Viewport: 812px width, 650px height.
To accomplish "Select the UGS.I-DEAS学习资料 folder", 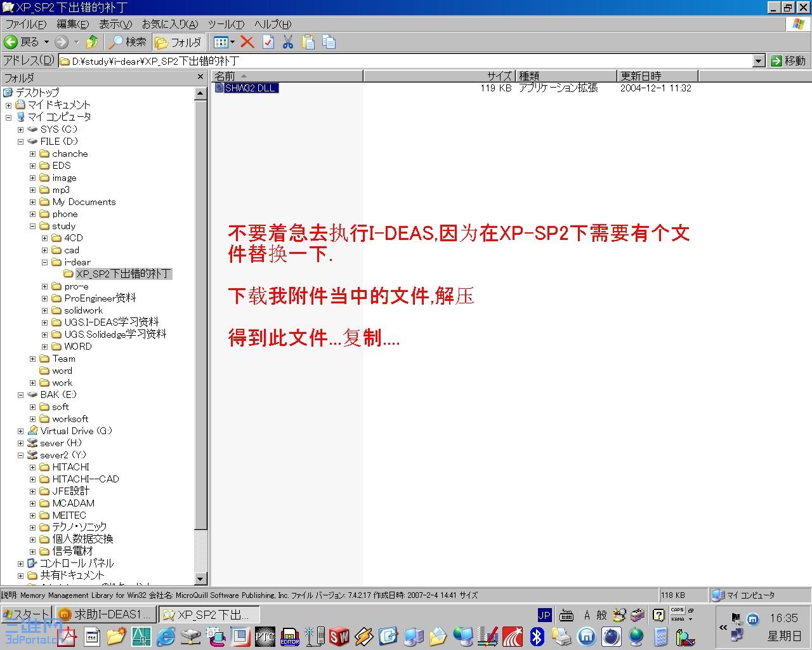I will coord(111,322).
